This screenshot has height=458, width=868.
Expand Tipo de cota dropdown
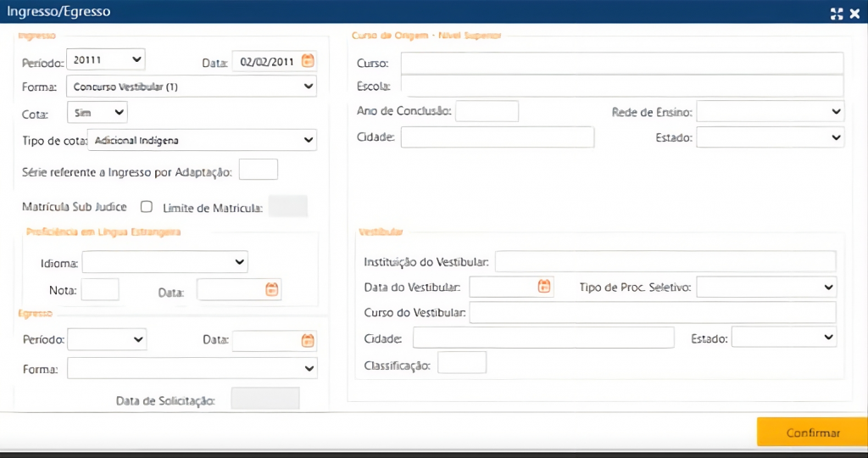tap(202, 140)
